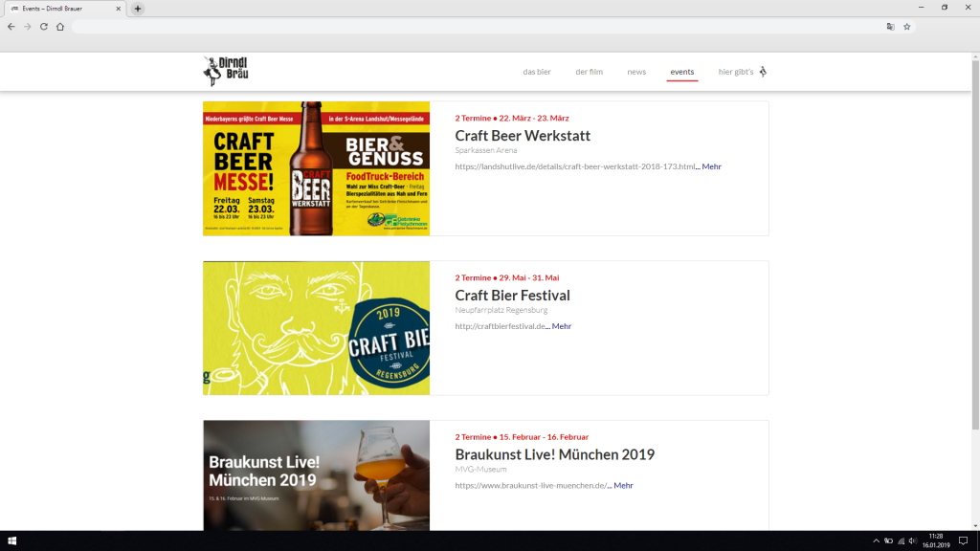Click the page vertical scrollbar thumb
Image resolution: width=980 pixels, height=551 pixels.
pos(975,245)
